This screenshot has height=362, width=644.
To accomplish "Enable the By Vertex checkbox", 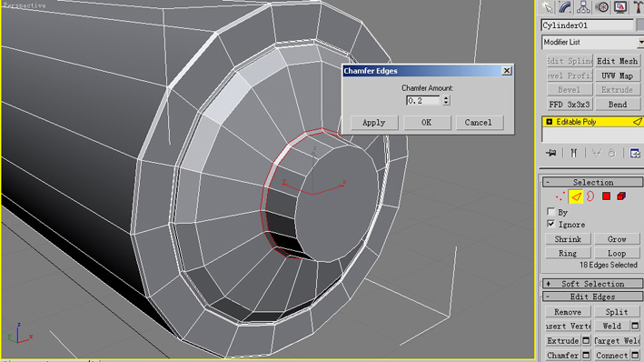I will pyautogui.click(x=550, y=212).
